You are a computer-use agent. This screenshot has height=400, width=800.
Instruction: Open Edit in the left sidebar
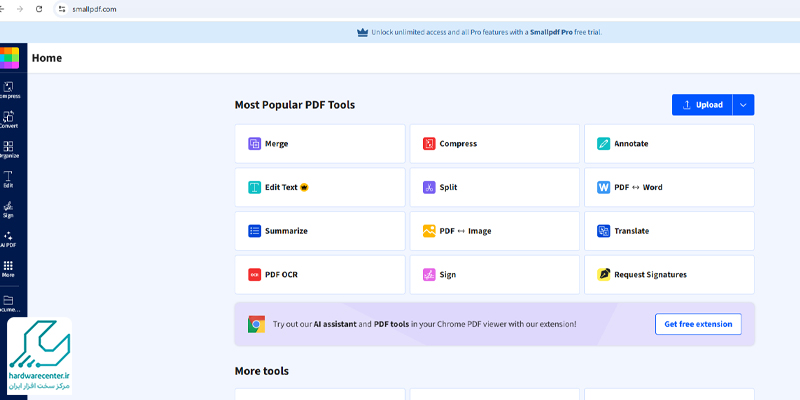8,180
